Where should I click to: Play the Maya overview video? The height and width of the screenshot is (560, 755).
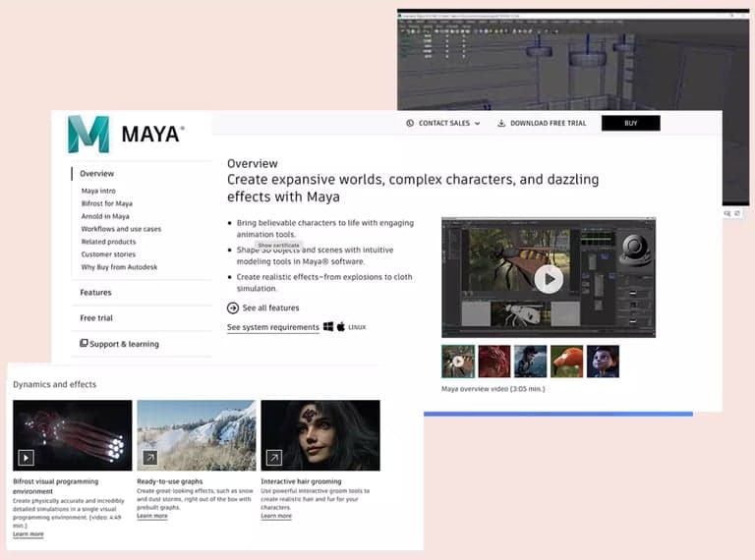tap(549, 279)
